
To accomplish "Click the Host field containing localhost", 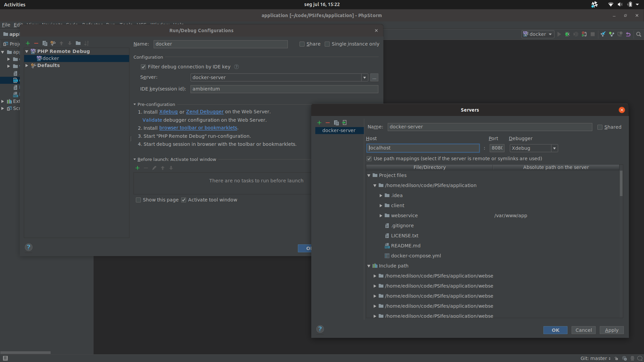I will [423, 148].
